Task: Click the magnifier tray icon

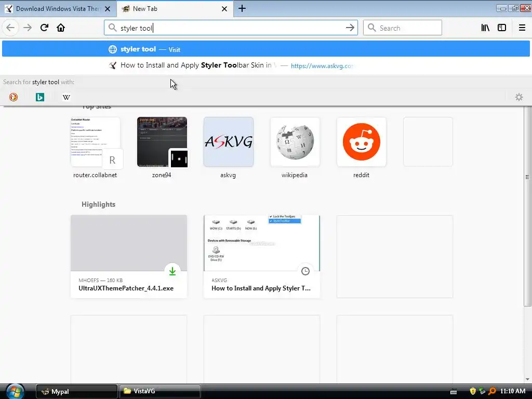Action: coord(493,391)
